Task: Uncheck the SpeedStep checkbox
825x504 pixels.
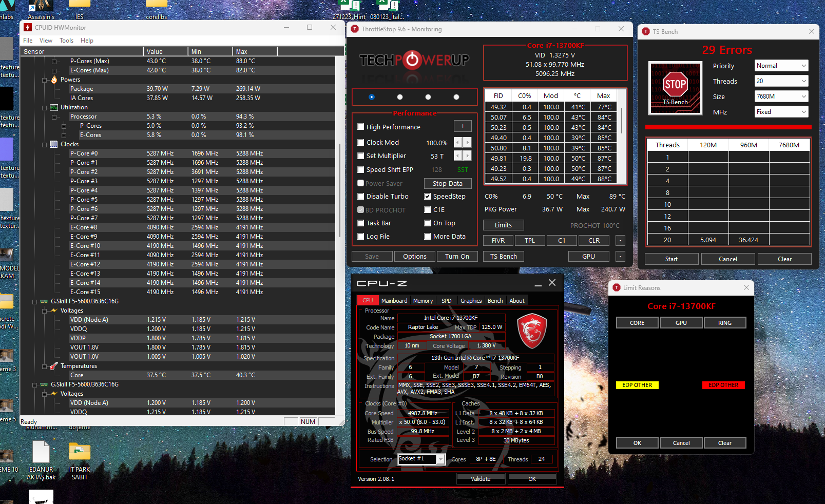Action: [428, 197]
